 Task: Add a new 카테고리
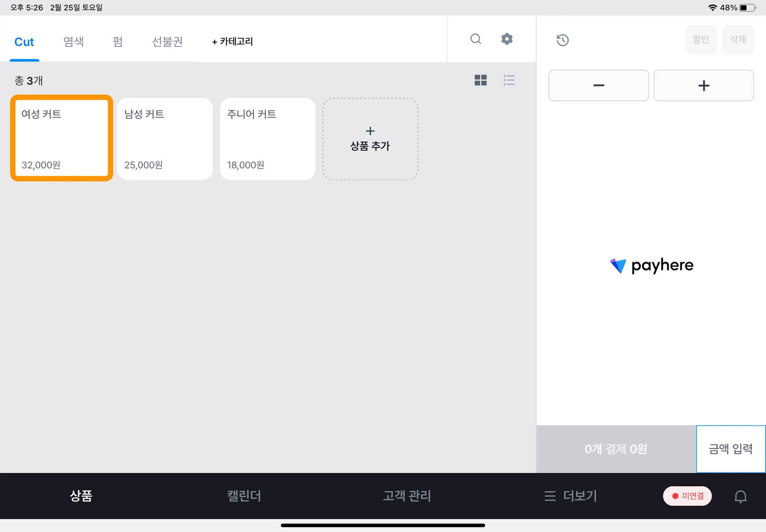[232, 41]
